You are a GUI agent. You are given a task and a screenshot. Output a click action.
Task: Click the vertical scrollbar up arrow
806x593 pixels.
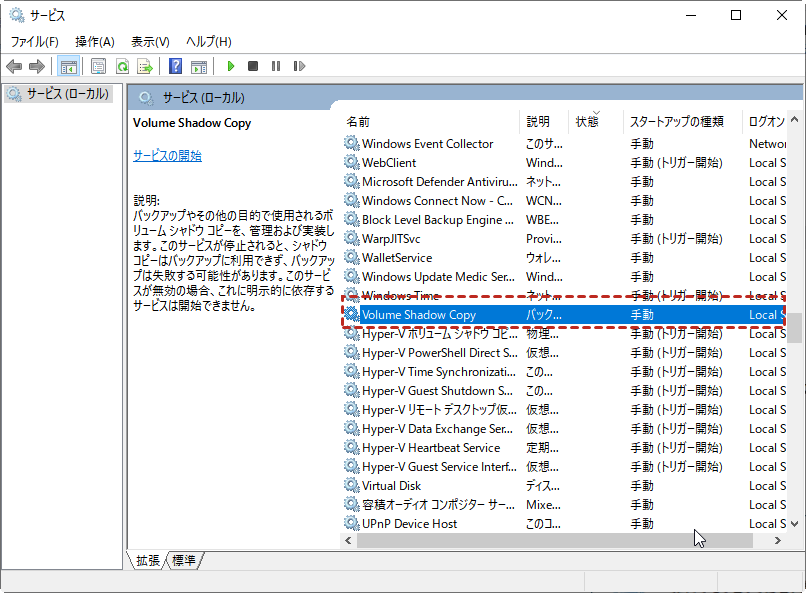[795, 119]
